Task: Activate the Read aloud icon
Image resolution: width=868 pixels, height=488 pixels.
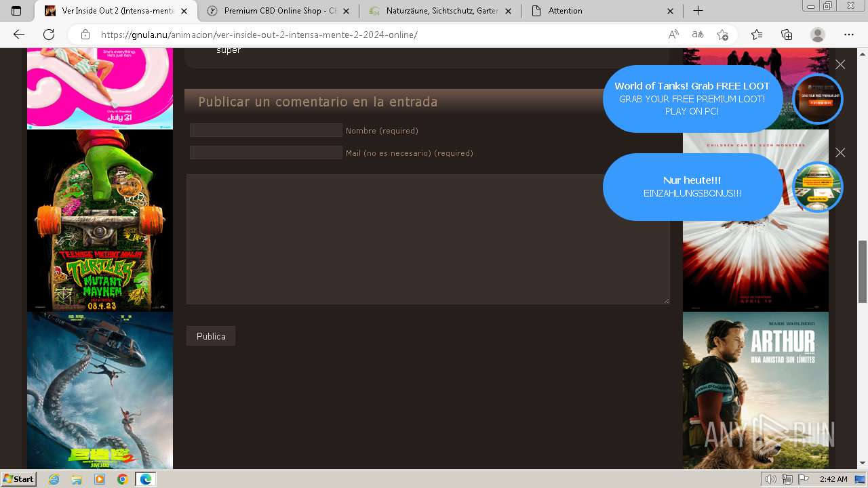Action: [673, 35]
